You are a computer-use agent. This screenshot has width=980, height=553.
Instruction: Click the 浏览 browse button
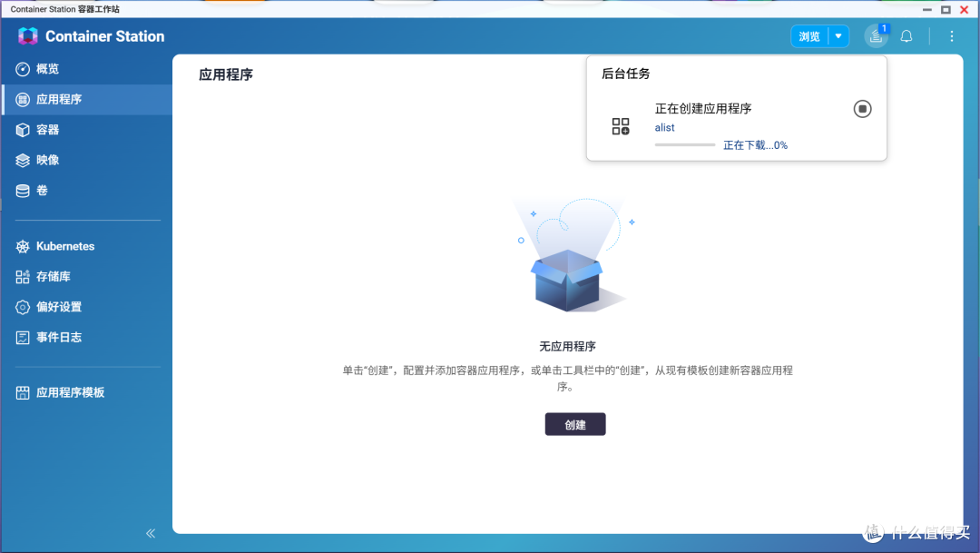click(x=809, y=37)
